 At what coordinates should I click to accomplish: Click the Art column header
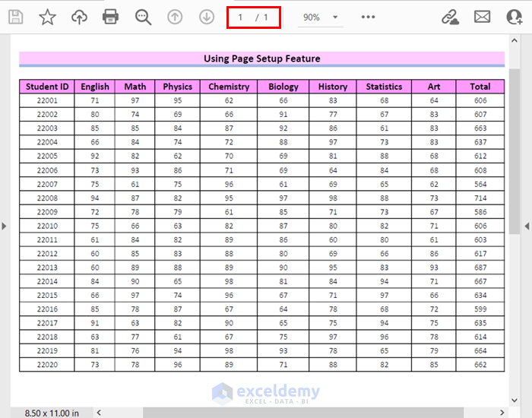click(x=434, y=87)
